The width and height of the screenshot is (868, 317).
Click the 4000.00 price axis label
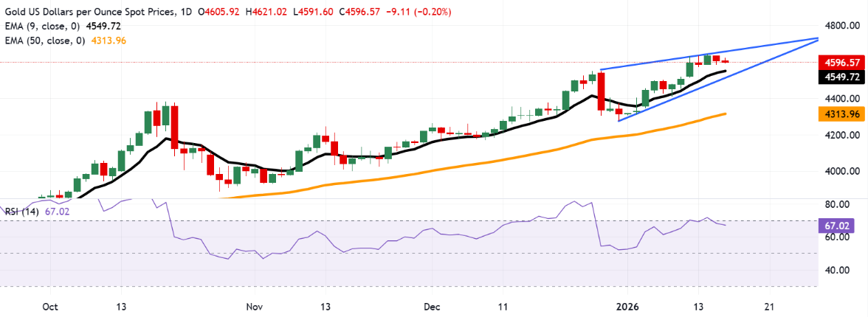[843, 171]
